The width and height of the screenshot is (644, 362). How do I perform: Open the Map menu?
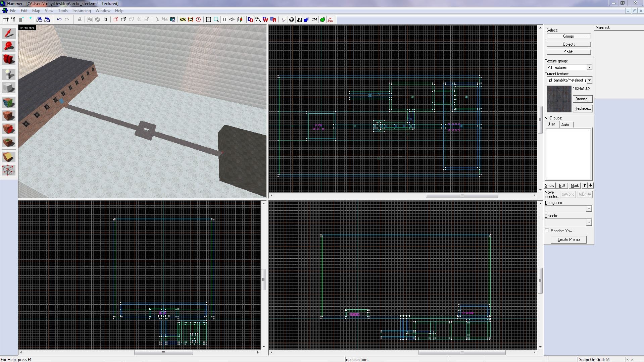(36, 11)
